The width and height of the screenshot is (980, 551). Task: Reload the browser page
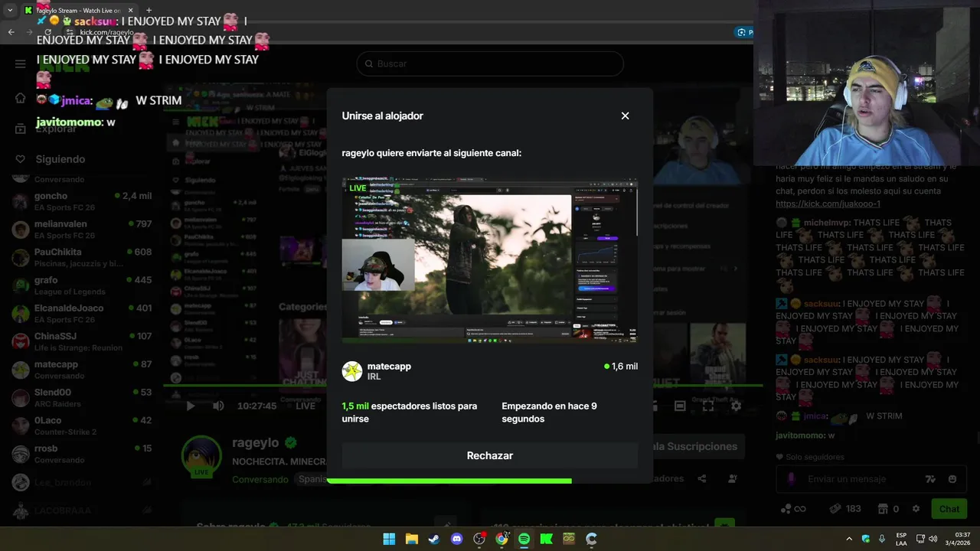click(47, 32)
